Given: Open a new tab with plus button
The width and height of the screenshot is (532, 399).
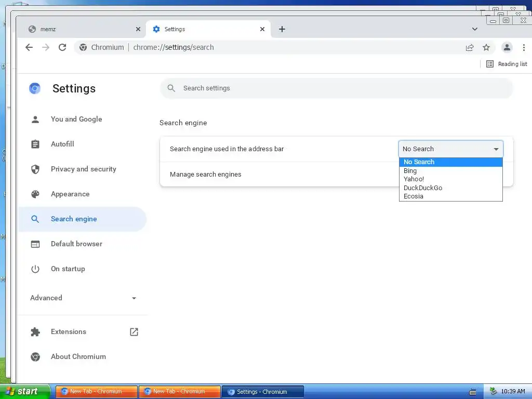Looking at the screenshot, I should click(x=282, y=29).
